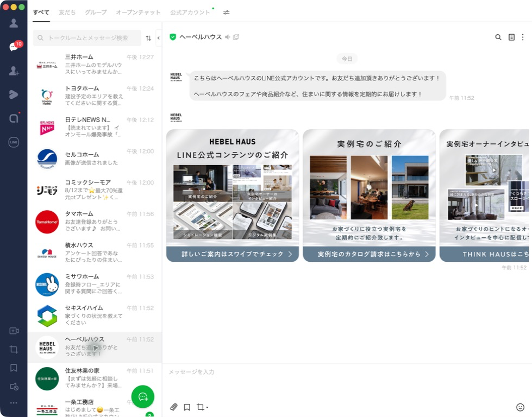Open HEBEL HAUS LINE公式コンテンツ card image
Image resolution: width=532 pixels, height=417 pixels.
(x=233, y=188)
